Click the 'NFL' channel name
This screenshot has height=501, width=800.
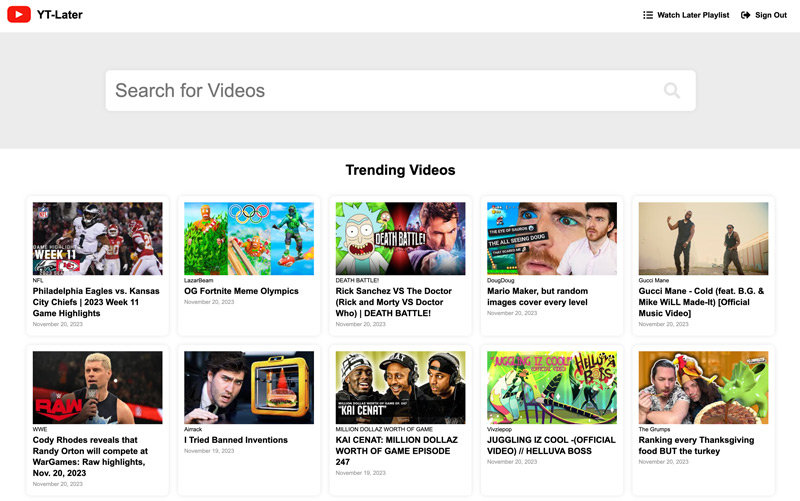pyautogui.click(x=38, y=280)
